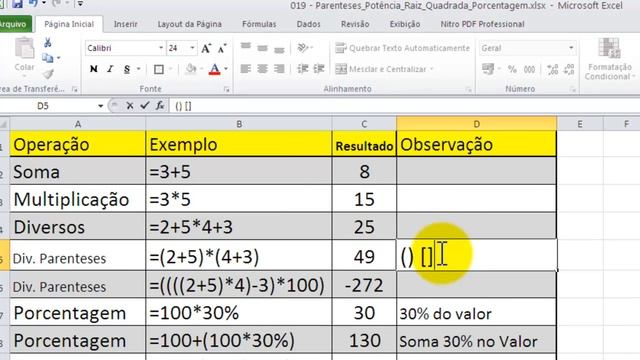
Task: Toggle underline formatting S button
Action: (127, 69)
